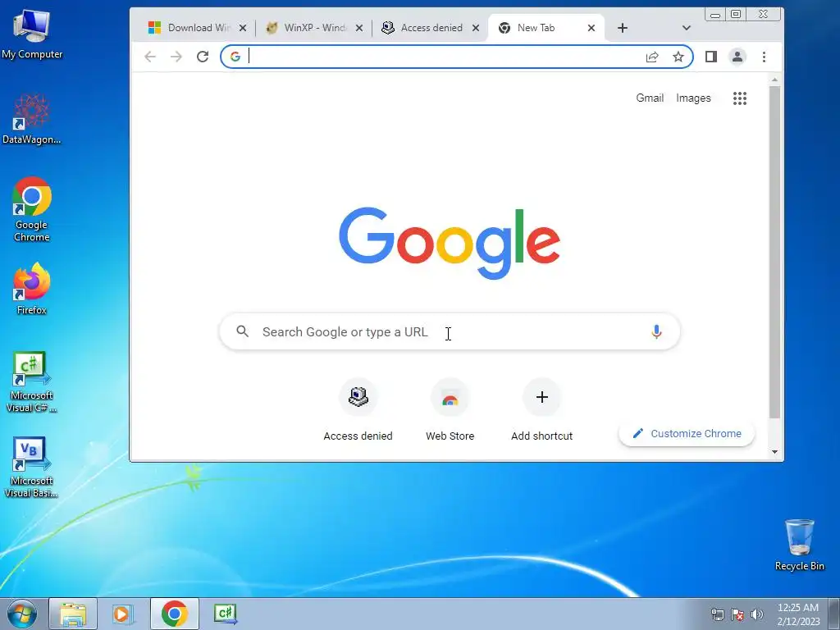Close the New Tab tab
840x630 pixels.
[x=591, y=28]
